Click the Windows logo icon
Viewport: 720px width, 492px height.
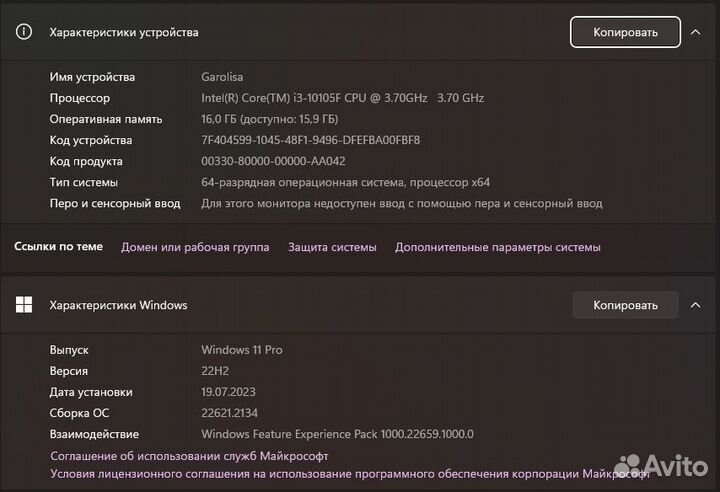click(24, 305)
